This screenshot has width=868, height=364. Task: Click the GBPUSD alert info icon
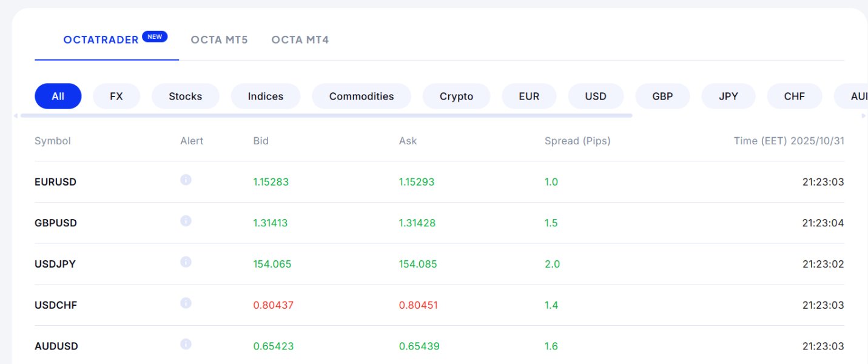point(186,221)
